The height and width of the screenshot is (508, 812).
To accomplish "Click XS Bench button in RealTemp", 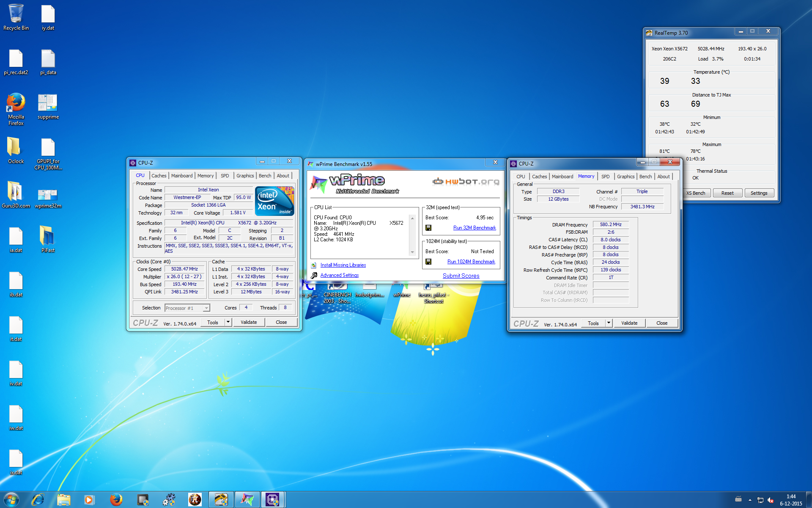I will pos(696,193).
